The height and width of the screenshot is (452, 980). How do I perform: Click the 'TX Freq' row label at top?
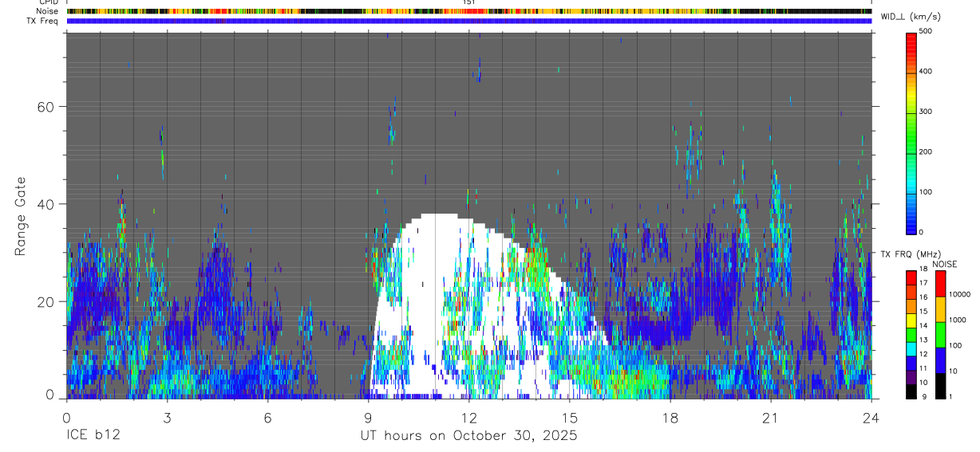tap(42, 21)
